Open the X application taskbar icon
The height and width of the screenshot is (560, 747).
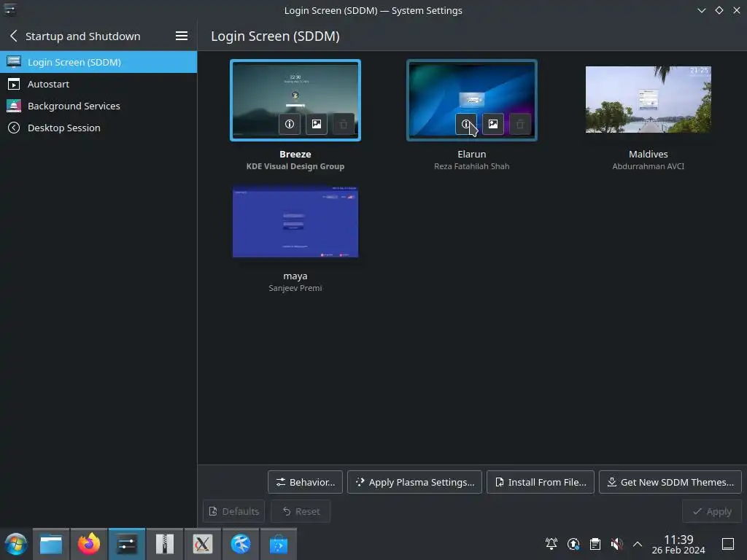[x=203, y=544]
